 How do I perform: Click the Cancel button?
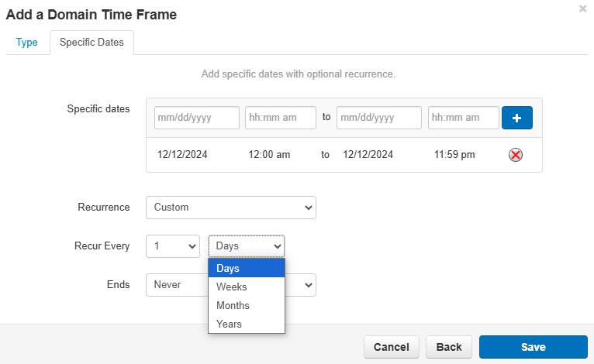(392, 347)
